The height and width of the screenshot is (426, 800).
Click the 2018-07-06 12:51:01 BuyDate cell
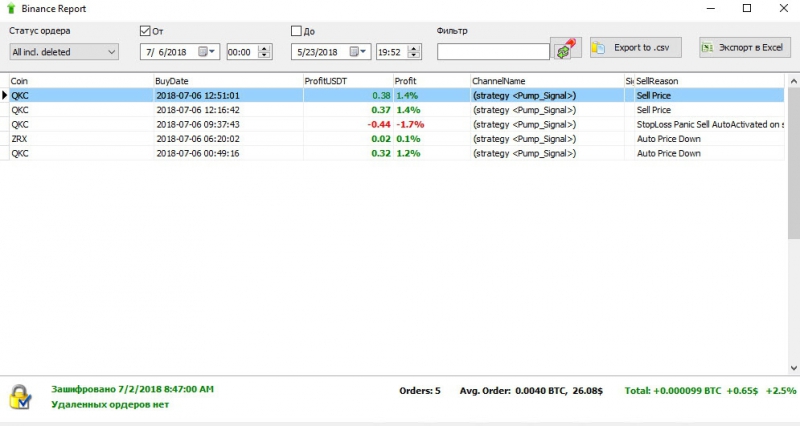coord(228,95)
